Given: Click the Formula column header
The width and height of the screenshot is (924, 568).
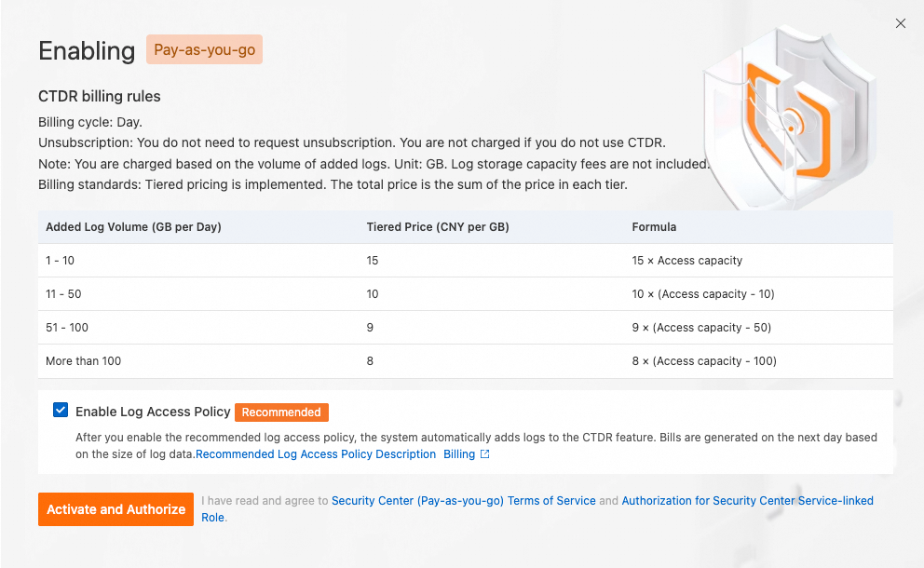Looking at the screenshot, I should [x=654, y=226].
